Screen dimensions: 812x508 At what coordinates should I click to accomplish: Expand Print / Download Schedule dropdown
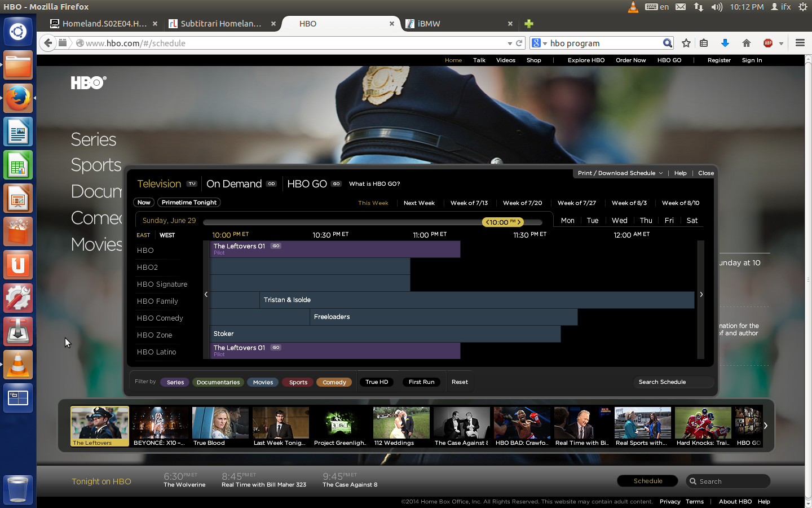click(620, 173)
